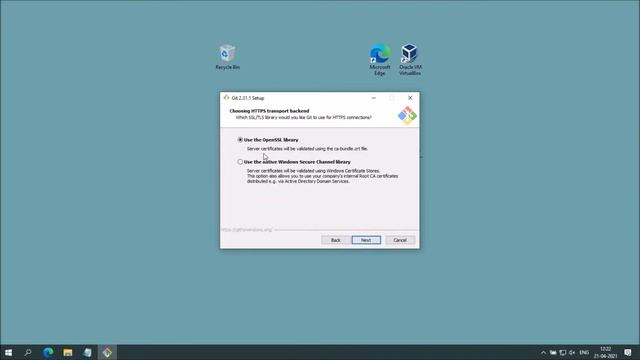The image size is (640, 360).
Task: Click the ENG language indicator
Action: (x=584, y=353)
